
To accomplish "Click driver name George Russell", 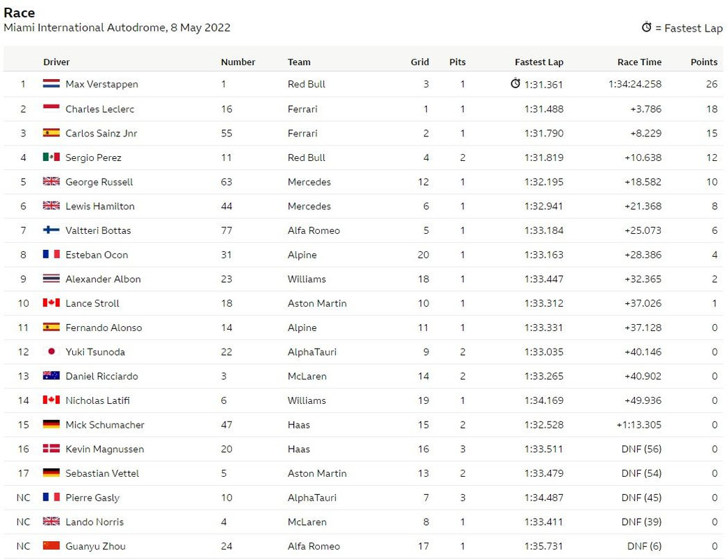I will [x=99, y=182].
